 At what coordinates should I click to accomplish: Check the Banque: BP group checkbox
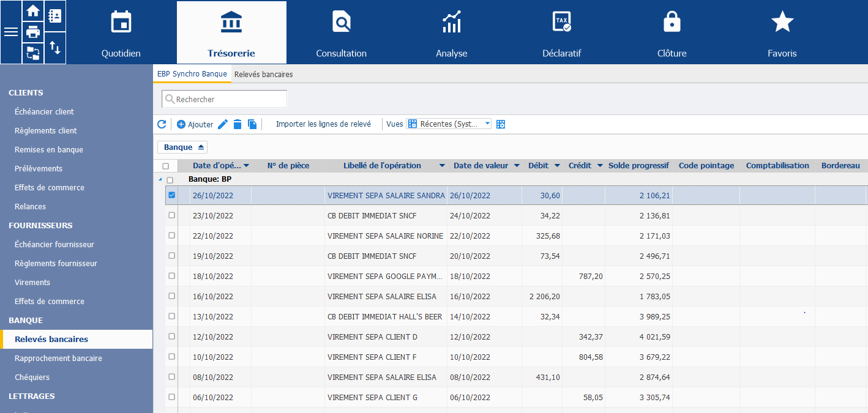170,180
